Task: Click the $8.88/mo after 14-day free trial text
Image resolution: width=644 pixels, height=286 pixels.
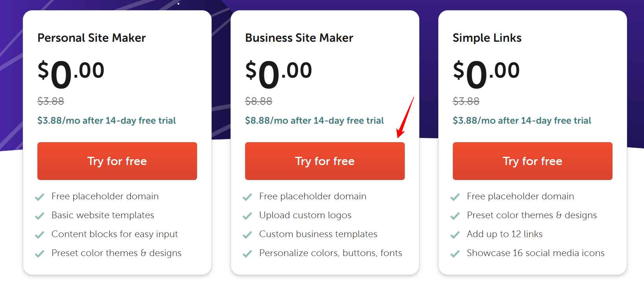Action: [314, 121]
